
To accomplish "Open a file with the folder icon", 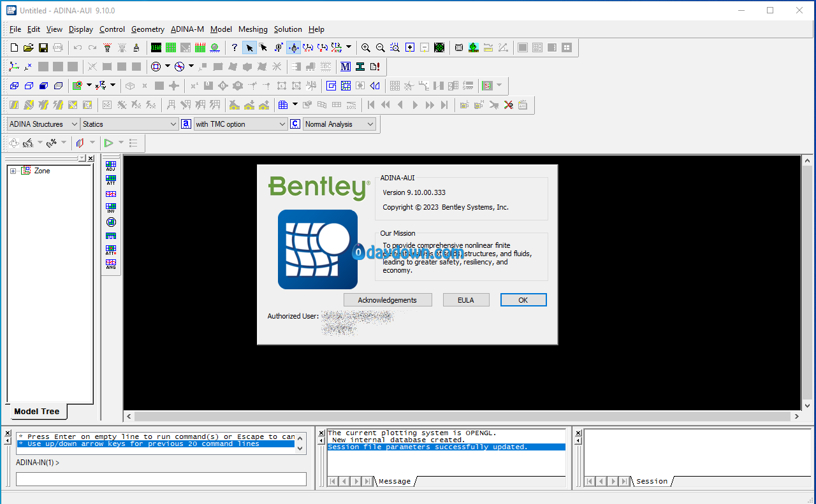I will (x=29, y=48).
